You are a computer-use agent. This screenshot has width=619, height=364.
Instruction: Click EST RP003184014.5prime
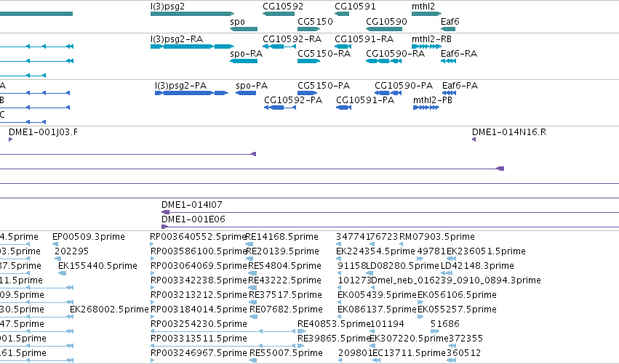(x=199, y=310)
